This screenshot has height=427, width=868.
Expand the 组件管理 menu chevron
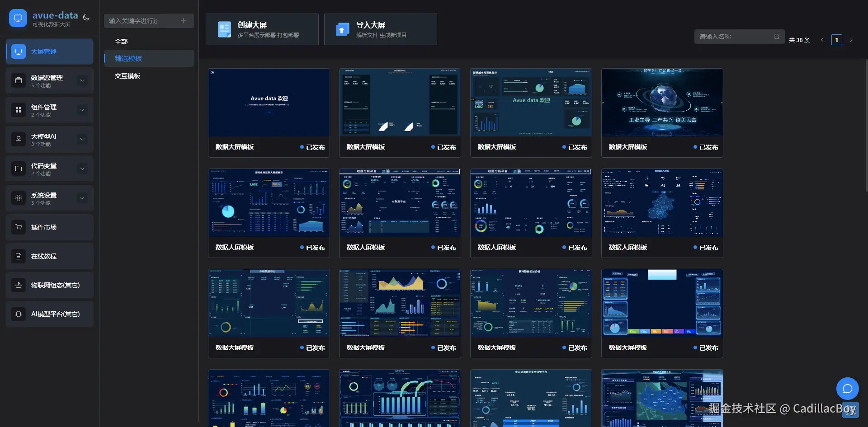click(x=82, y=110)
